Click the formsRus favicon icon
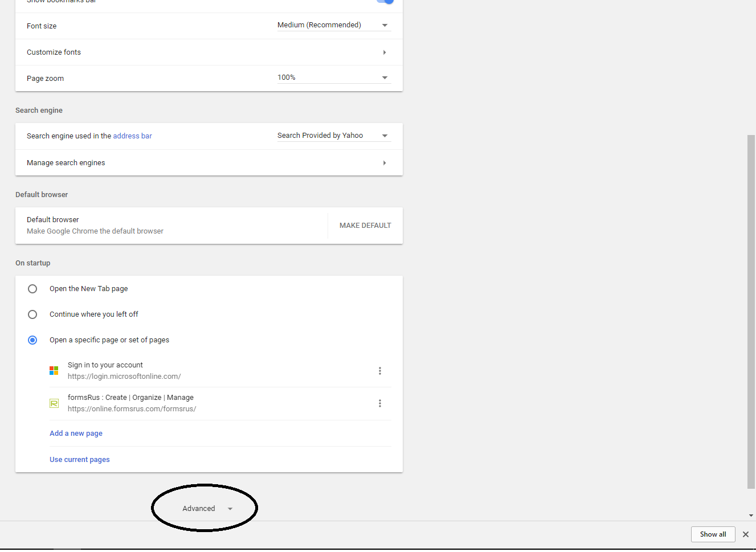The width and height of the screenshot is (756, 552). point(54,403)
